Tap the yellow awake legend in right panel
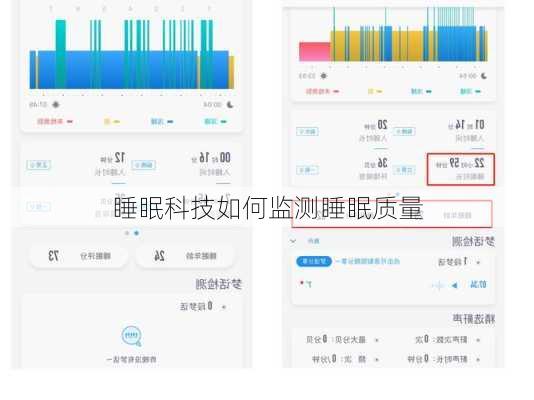Image resolution: width=534 pixels, height=400 pixels. point(375,91)
